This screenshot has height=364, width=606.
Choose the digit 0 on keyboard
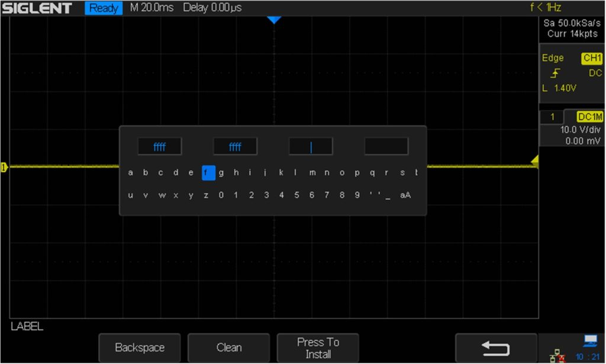point(221,195)
